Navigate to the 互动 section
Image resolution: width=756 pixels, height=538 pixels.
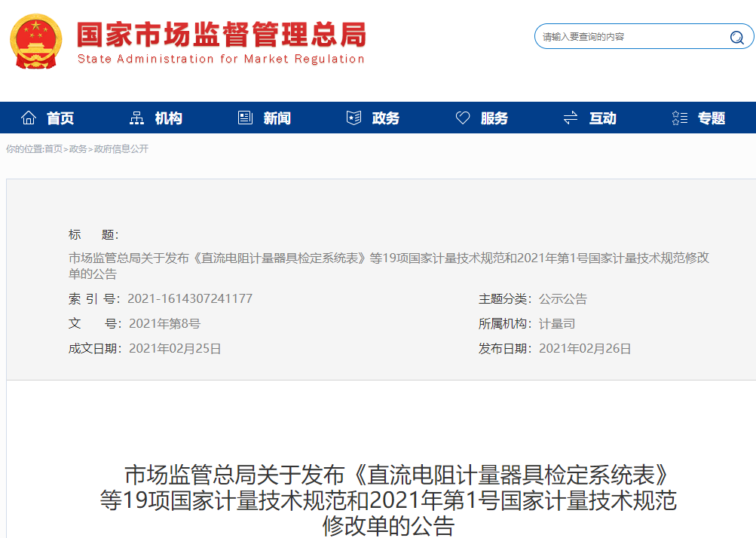pyautogui.click(x=603, y=118)
